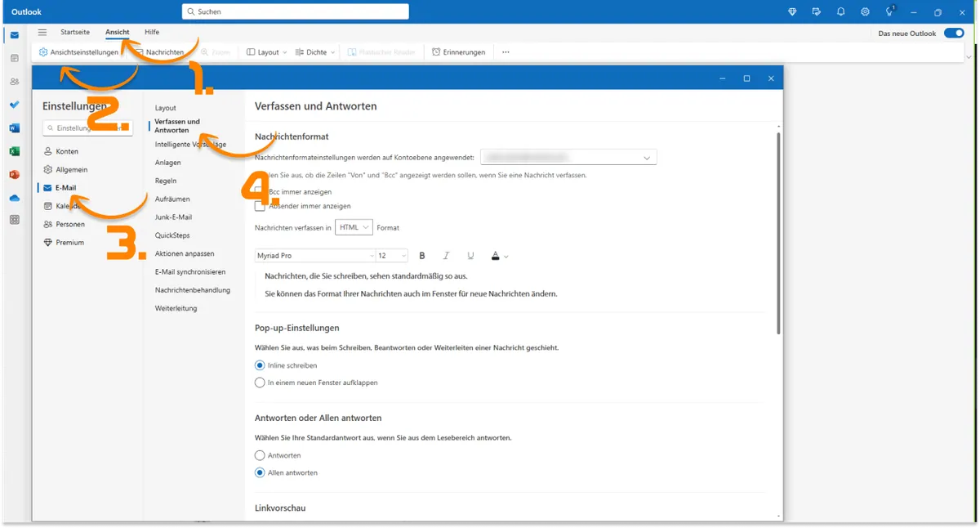Check Absender immer anzeigen

click(260, 206)
